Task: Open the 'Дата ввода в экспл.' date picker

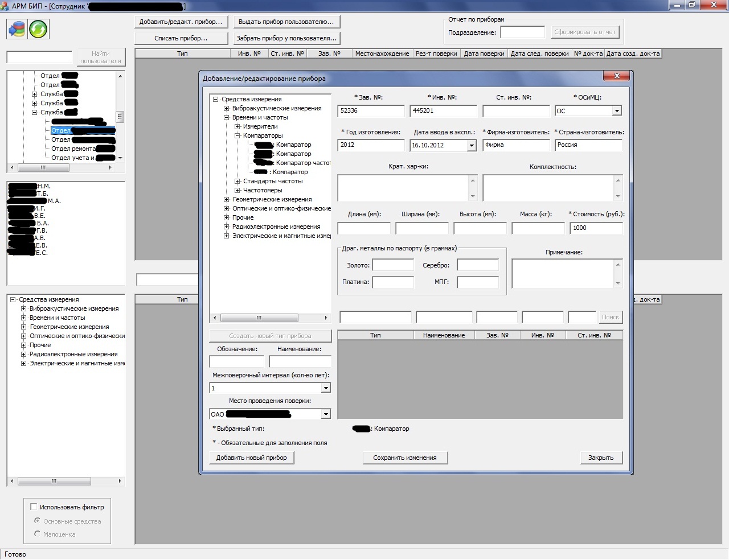Action: click(x=471, y=146)
